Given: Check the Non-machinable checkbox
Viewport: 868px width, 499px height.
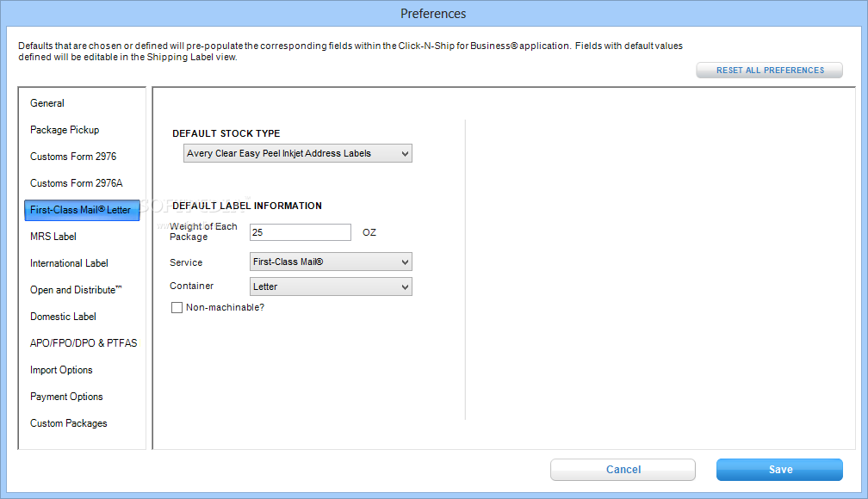Looking at the screenshot, I should [177, 308].
